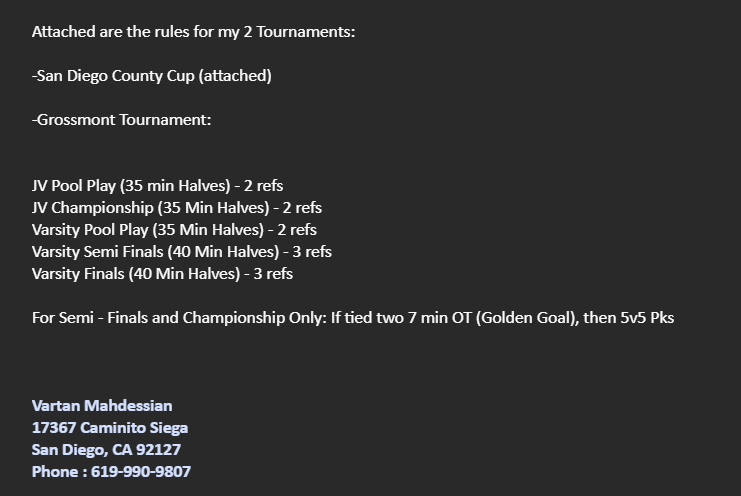741x496 pixels.
Task: Click '3 refs' on the Varsity Finals line
Action: point(273,274)
